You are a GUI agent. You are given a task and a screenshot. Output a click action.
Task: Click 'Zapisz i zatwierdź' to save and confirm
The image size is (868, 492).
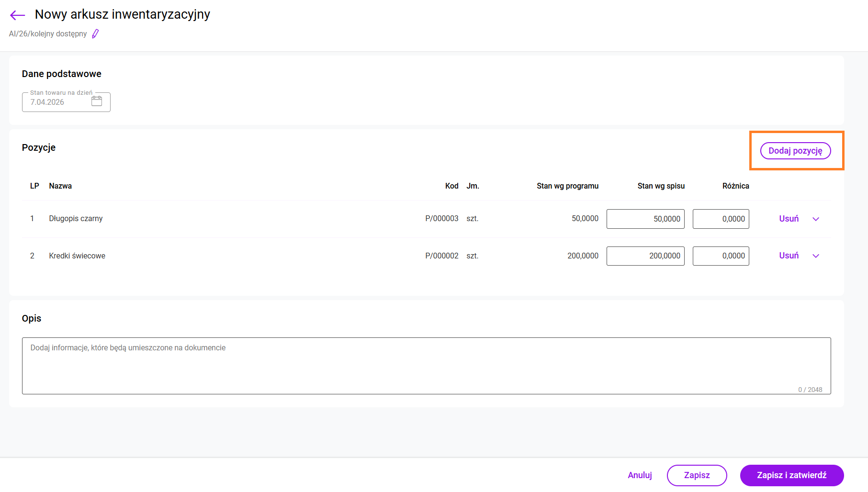click(791, 475)
